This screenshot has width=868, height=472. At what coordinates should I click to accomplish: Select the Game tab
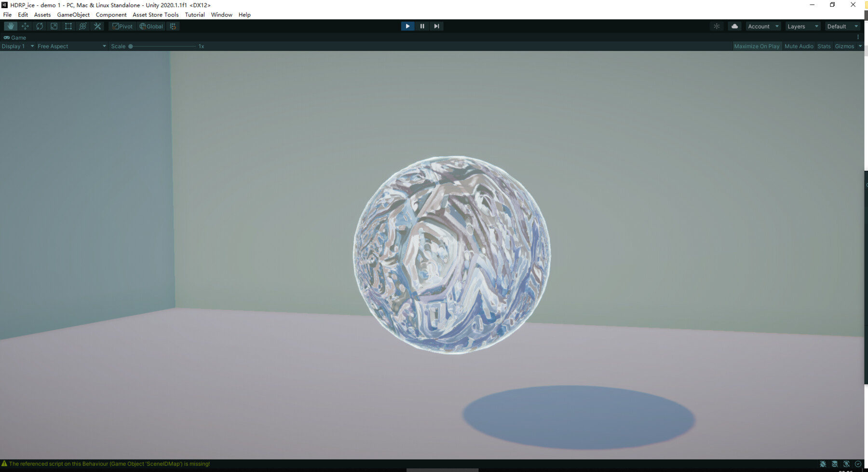[x=15, y=37]
